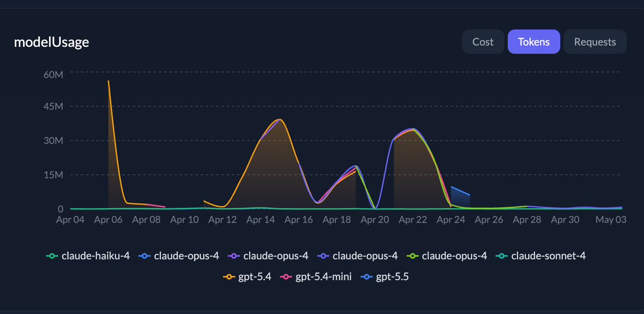Click the Apr 14 x-axis label
The image size is (644, 314).
coord(261,220)
